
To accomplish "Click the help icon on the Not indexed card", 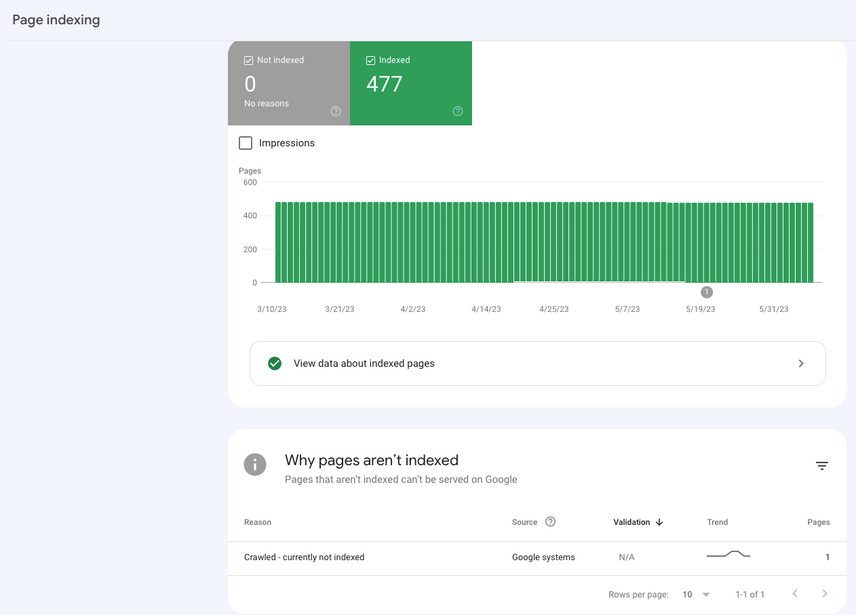I will coord(335,111).
